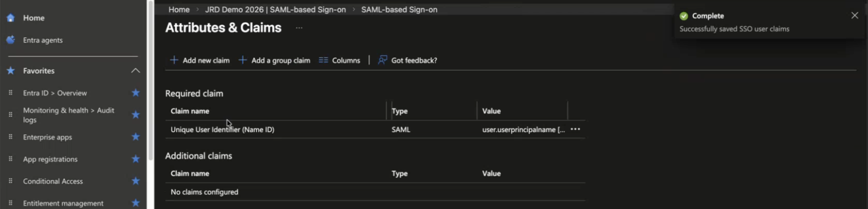Open Conditional Access
868x209 pixels.
coord(53,181)
